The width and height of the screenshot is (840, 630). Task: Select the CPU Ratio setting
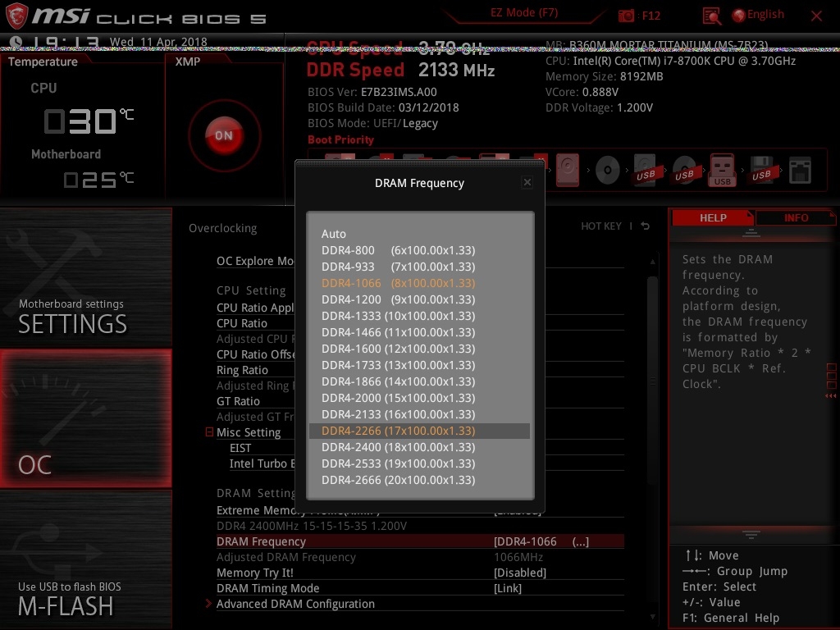(x=242, y=323)
